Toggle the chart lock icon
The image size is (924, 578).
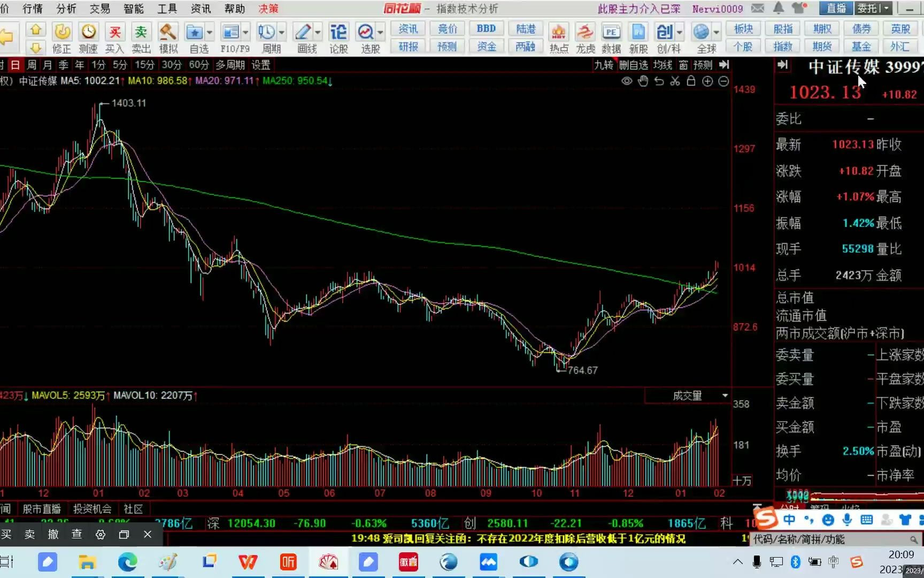click(691, 81)
